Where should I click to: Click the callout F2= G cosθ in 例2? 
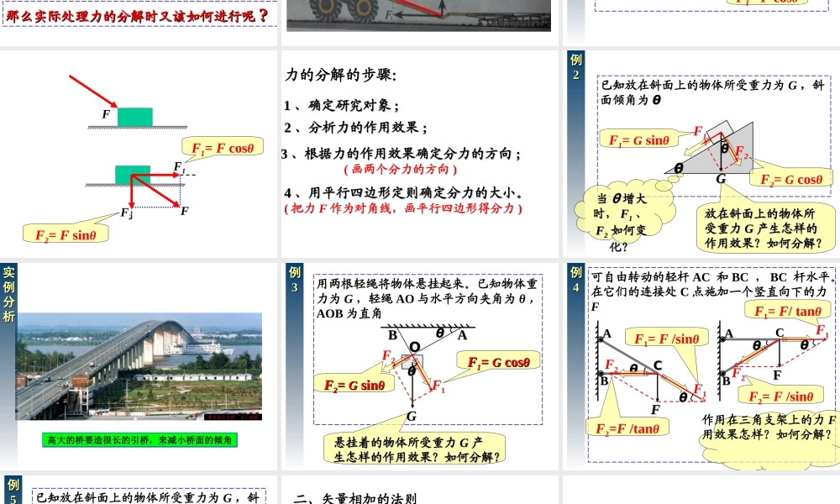(x=791, y=180)
